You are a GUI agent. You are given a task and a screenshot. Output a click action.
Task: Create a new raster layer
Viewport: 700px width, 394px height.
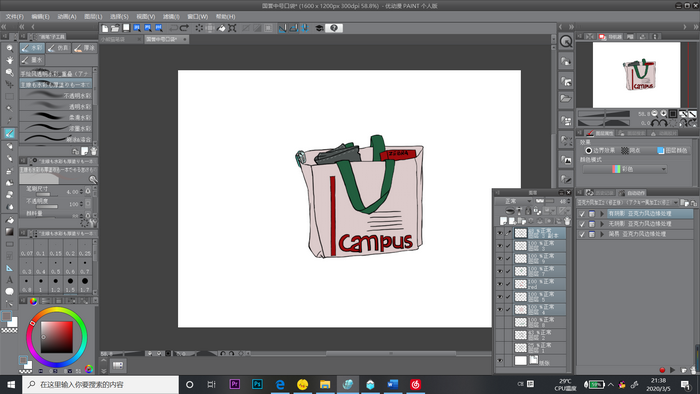click(504, 221)
